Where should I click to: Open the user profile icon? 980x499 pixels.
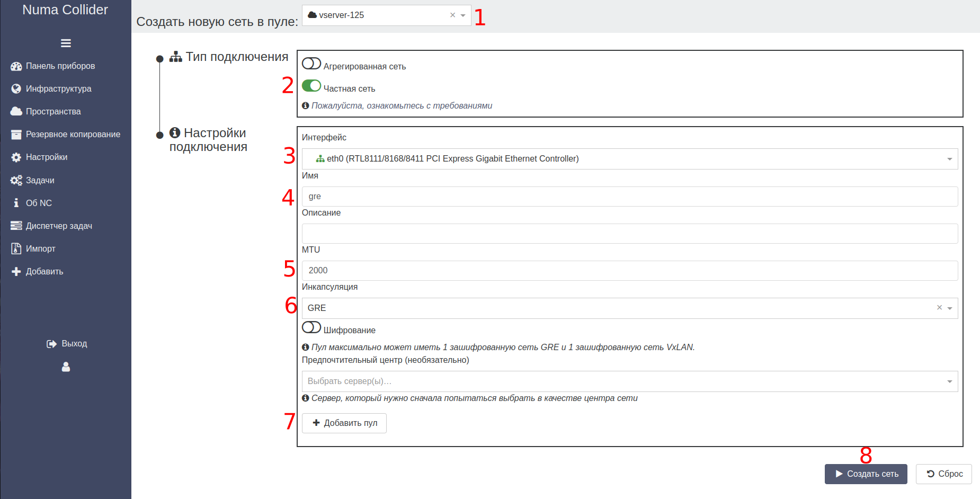pos(66,367)
